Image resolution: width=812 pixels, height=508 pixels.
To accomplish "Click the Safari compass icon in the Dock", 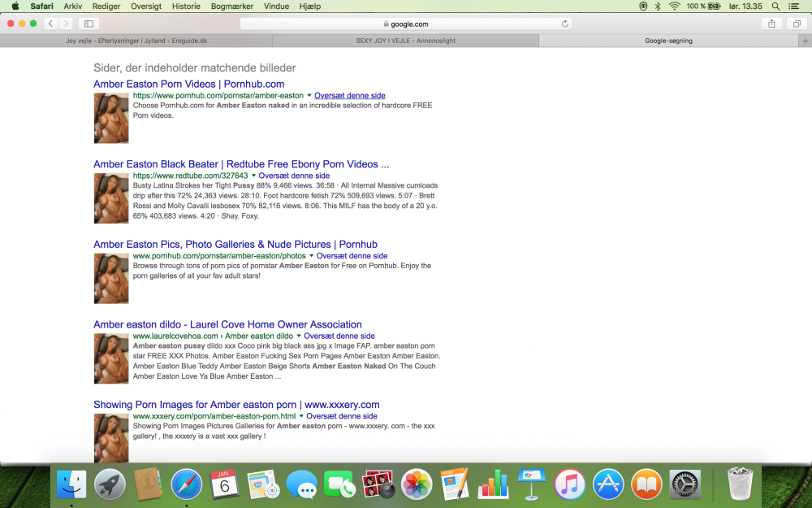I will click(x=187, y=484).
